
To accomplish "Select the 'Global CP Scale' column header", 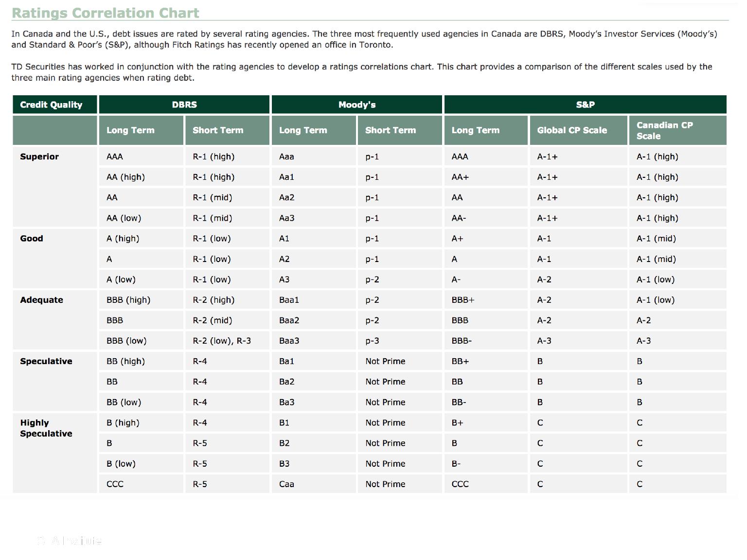I will tap(579, 130).
